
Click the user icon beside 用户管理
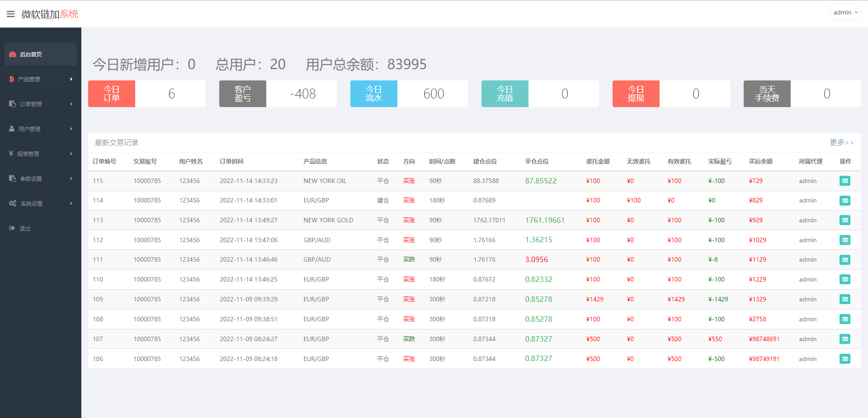point(12,129)
